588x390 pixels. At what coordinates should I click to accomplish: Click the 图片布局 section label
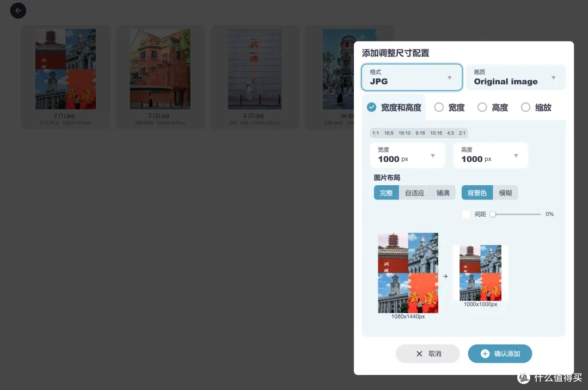pyautogui.click(x=387, y=178)
